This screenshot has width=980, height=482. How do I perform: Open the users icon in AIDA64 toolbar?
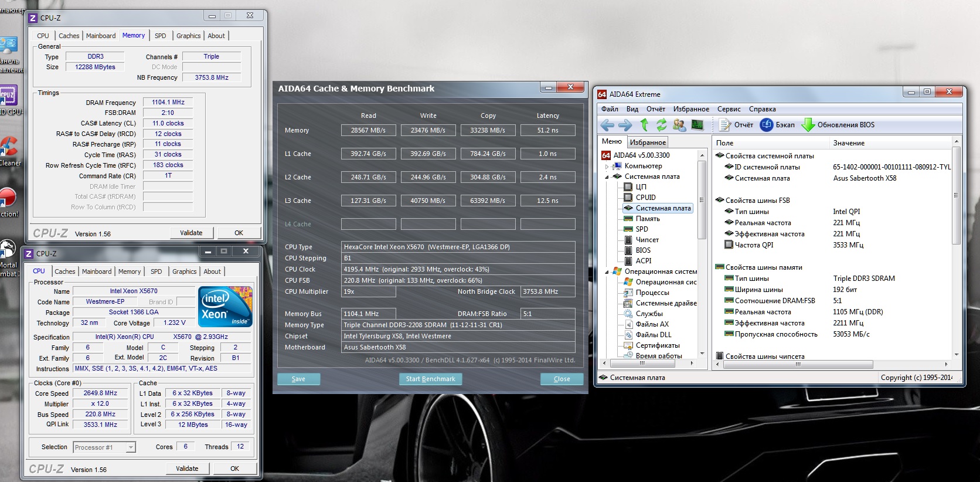click(x=679, y=125)
